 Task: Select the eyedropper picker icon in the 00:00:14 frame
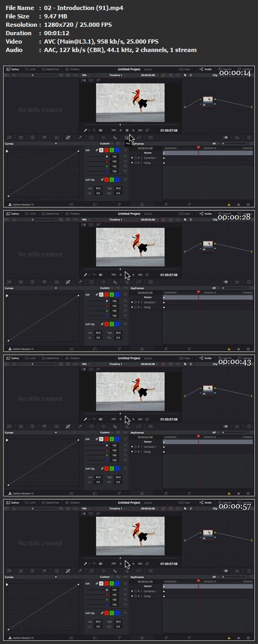[x=85, y=130]
